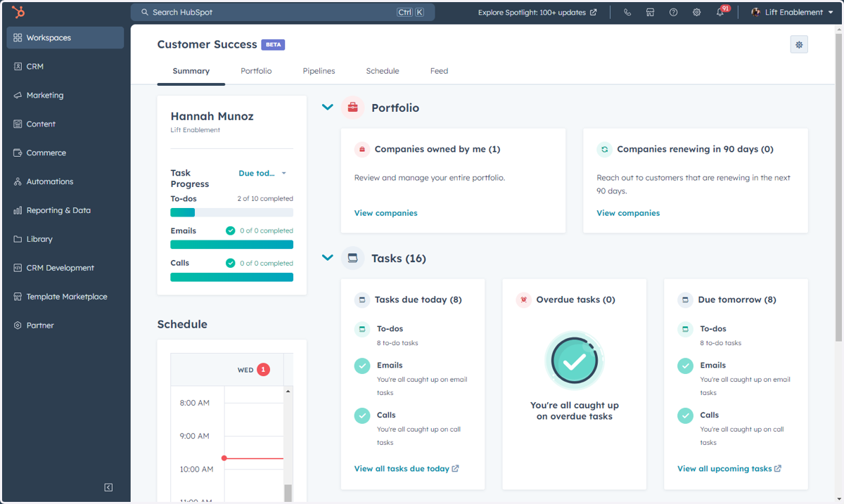The image size is (844, 504).
Task: Click the Overdue tasks alarm icon
Action: pyautogui.click(x=523, y=299)
